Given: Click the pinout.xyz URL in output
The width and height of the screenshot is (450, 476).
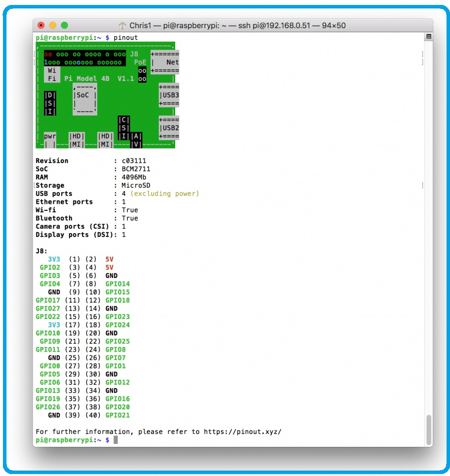Looking at the screenshot, I should (x=242, y=432).
